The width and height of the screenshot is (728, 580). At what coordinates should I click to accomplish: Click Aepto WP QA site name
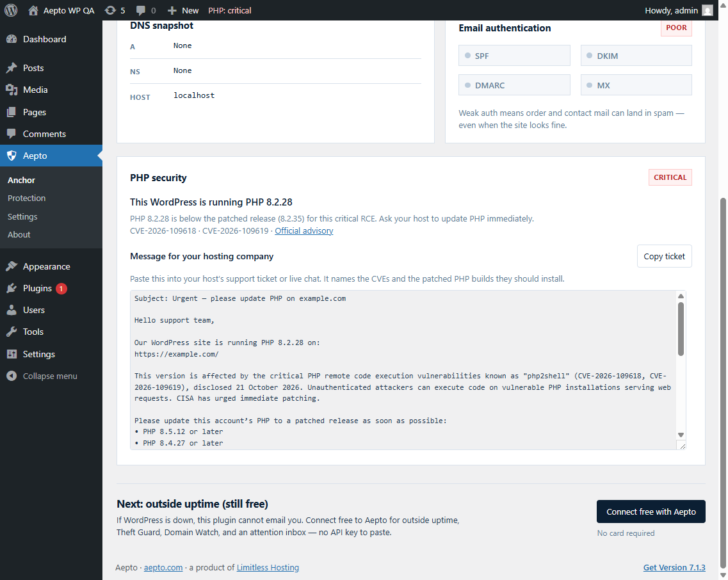point(69,10)
